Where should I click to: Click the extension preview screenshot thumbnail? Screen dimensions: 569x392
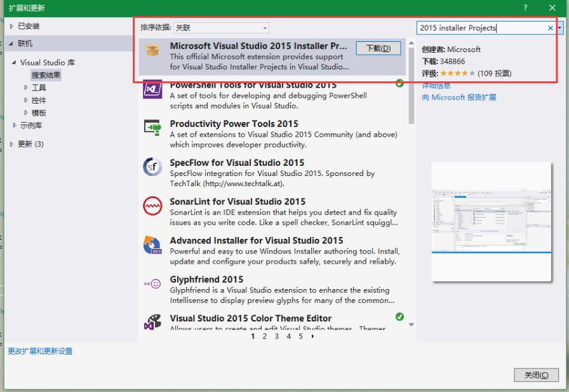492,221
